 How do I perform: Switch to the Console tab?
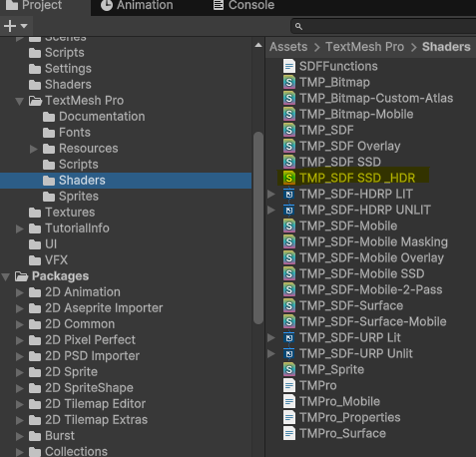(x=243, y=5)
